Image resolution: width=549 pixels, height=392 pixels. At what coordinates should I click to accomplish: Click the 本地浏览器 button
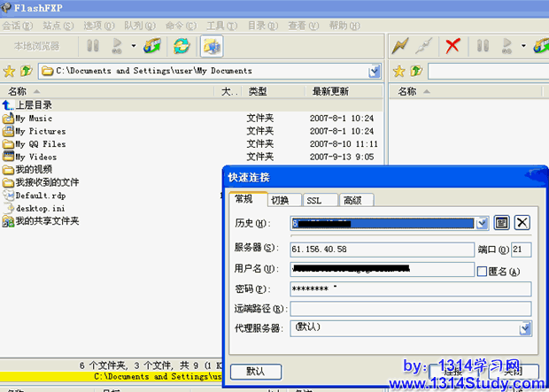point(37,45)
